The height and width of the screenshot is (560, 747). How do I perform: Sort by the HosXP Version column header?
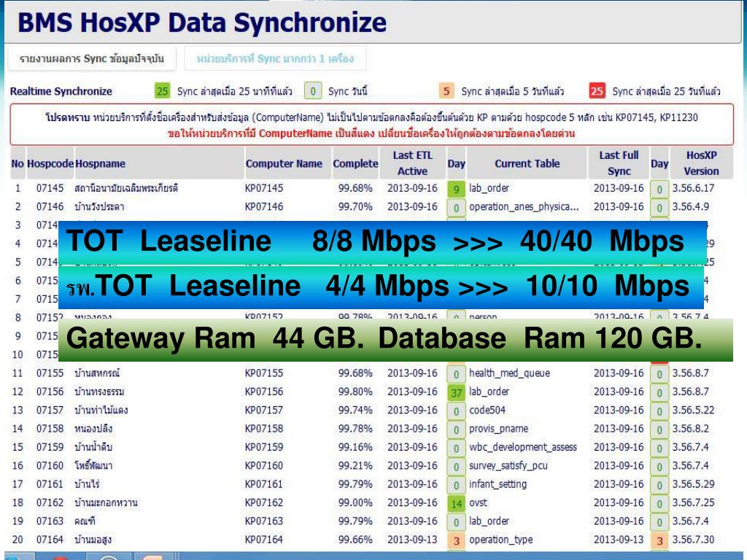[701, 163]
